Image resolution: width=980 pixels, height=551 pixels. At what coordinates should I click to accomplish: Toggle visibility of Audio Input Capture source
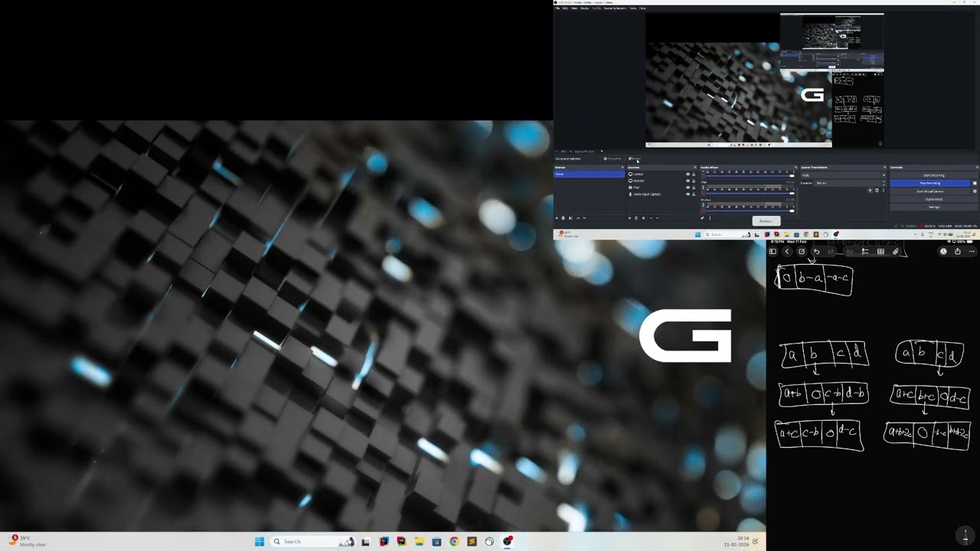point(688,194)
